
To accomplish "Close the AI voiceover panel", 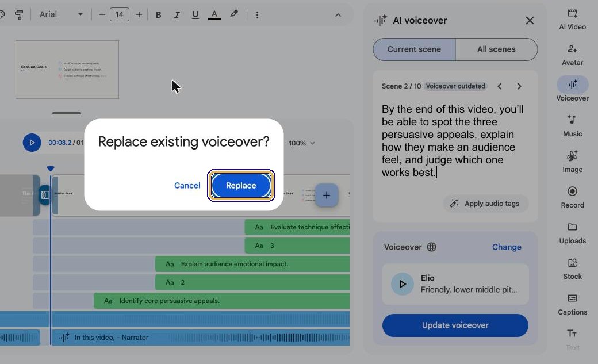I will point(530,21).
